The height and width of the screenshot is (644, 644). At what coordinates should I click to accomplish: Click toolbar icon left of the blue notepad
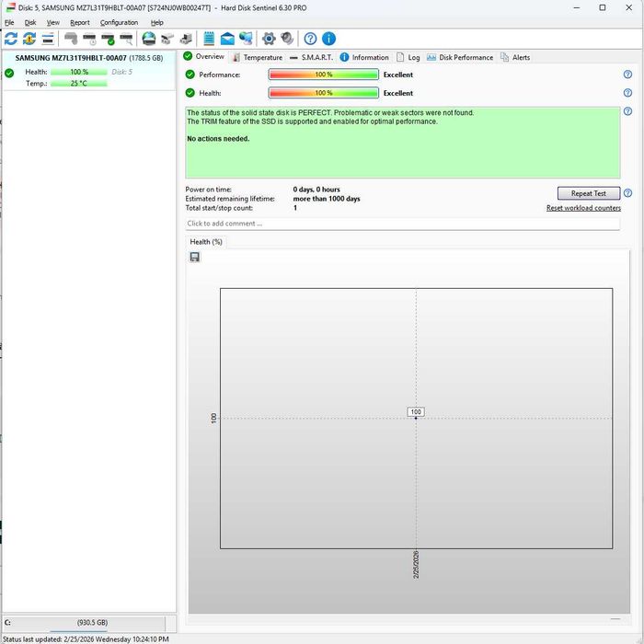(186, 39)
